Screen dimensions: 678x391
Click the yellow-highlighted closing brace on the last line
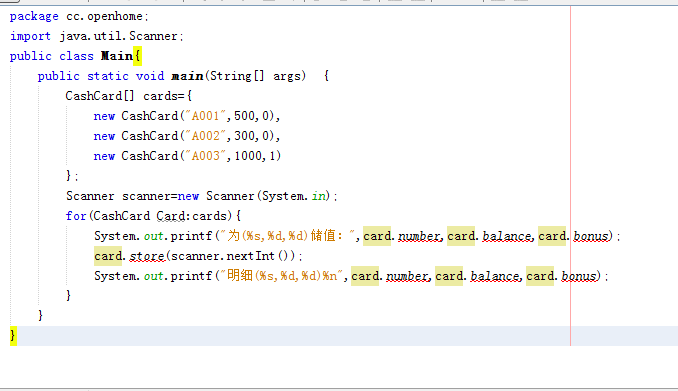point(13,336)
